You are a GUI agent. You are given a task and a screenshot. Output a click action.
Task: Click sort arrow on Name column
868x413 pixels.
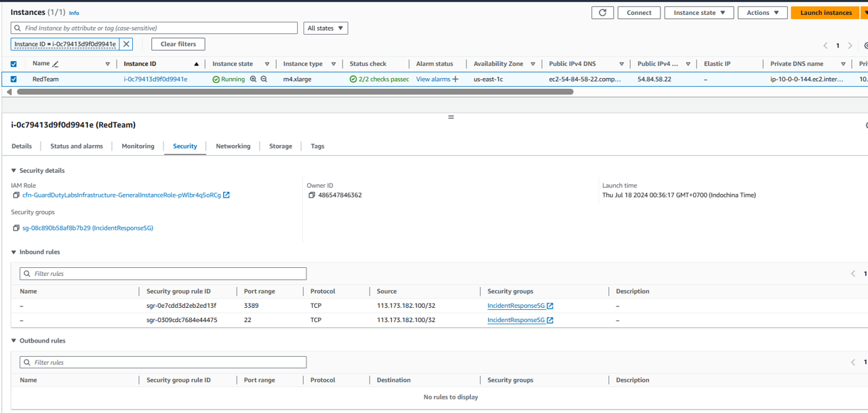[108, 64]
